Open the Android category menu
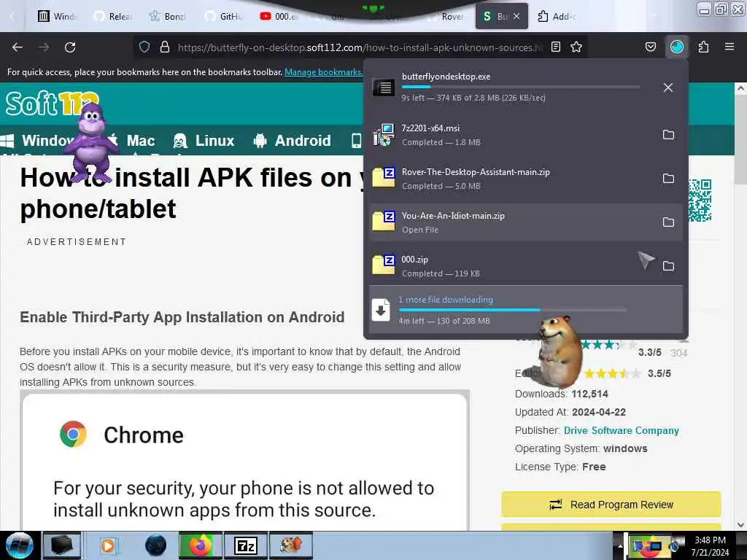This screenshot has width=747, height=560. click(x=292, y=141)
